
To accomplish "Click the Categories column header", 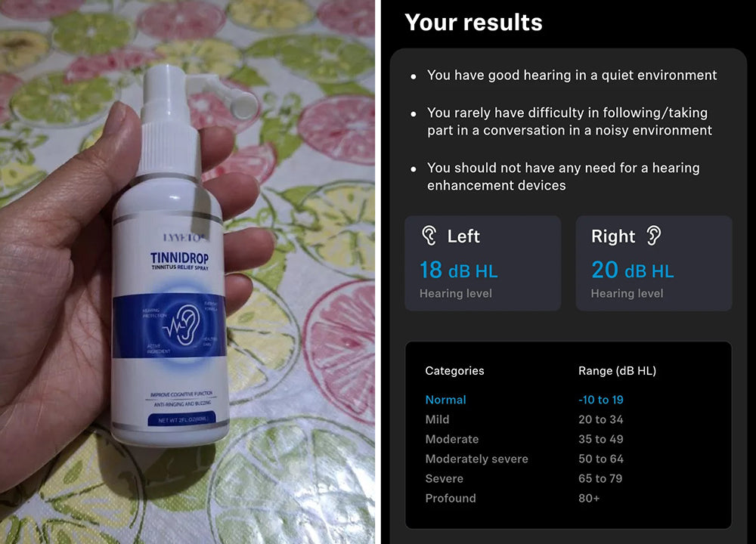I will (x=454, y=370).
